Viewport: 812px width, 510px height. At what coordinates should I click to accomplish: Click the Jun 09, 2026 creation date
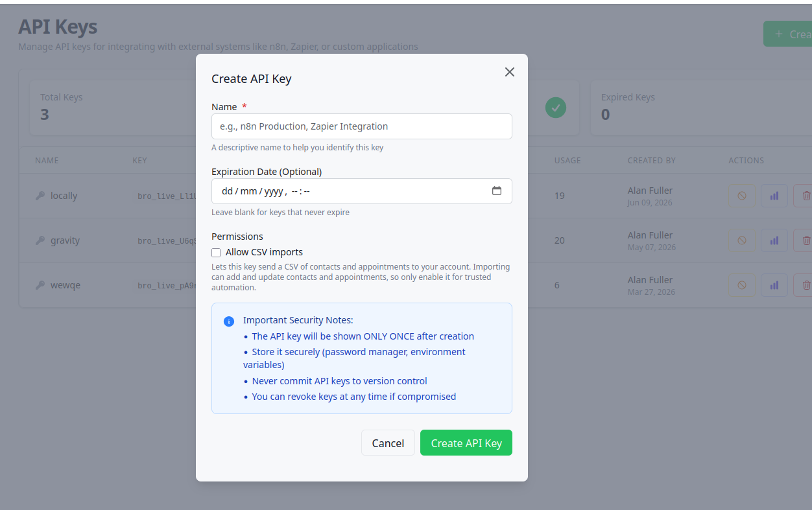point(650,202)
